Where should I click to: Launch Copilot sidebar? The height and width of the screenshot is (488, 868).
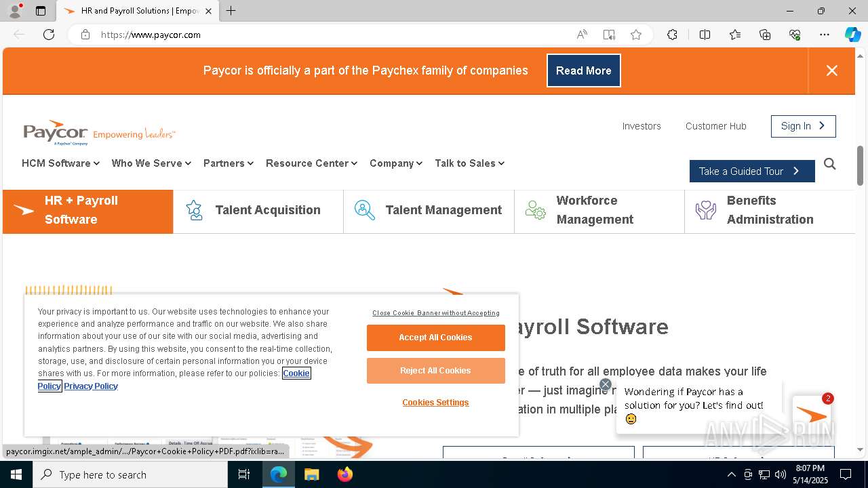click(x=852, y=35)
